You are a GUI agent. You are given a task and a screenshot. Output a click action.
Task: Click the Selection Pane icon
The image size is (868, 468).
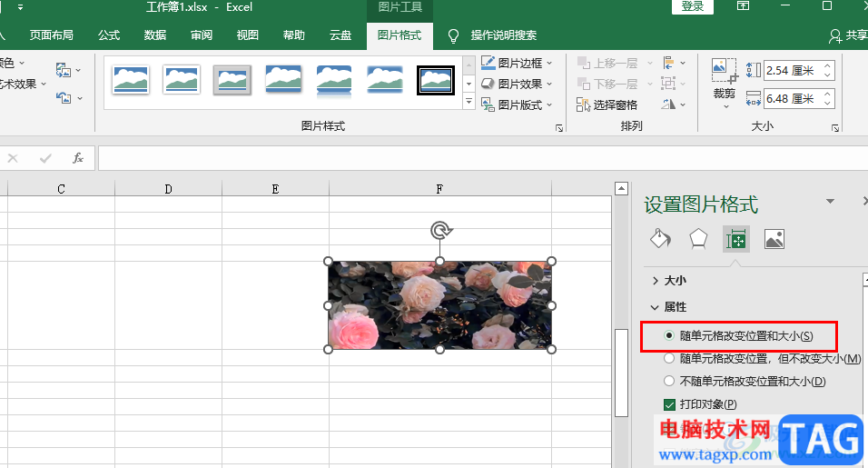coord(583,105)
